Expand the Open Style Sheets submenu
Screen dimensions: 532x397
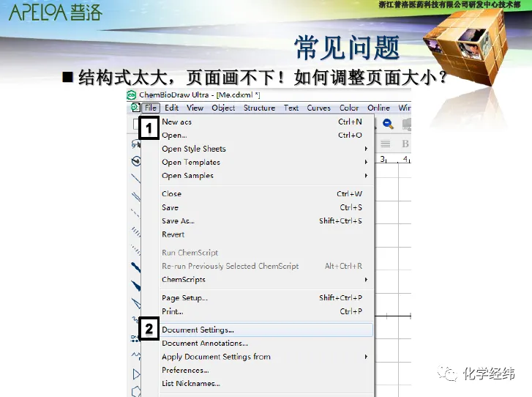[x=266, y=149]
